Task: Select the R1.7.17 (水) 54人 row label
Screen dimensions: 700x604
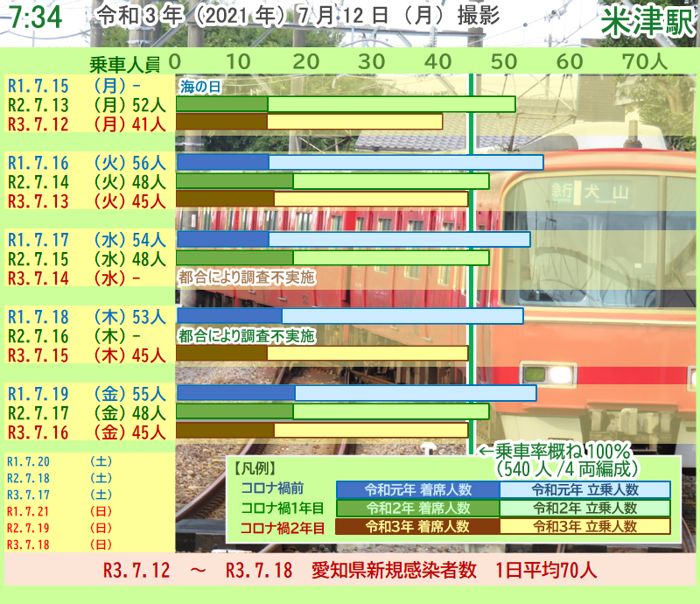Action: (x=87, y=240)
